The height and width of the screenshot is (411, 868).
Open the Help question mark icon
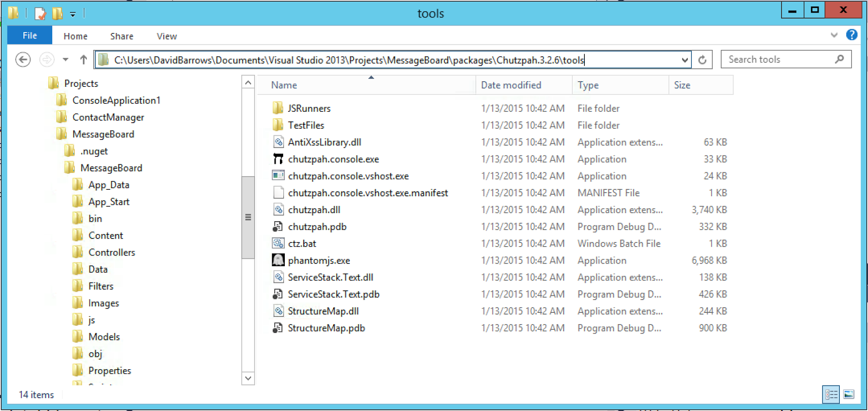[852, 35]
